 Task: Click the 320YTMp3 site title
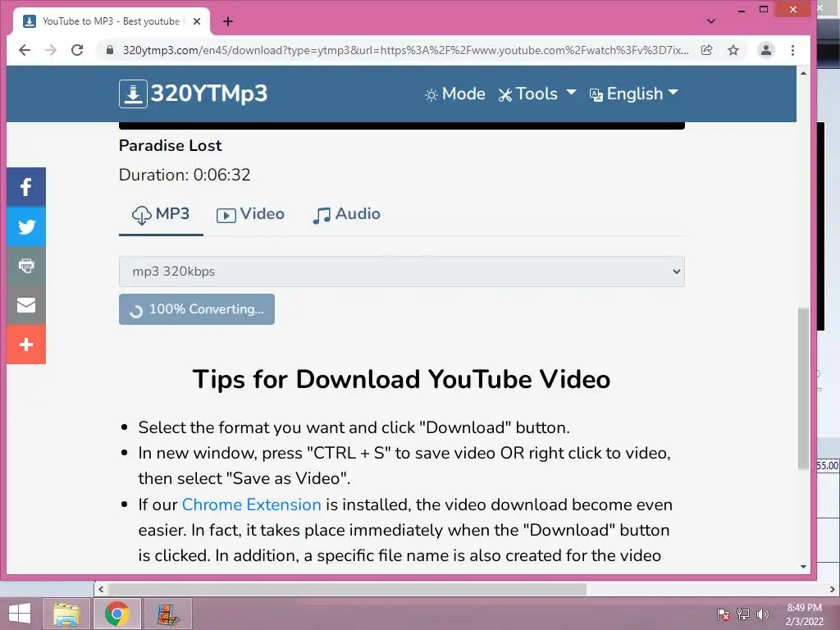209,94
